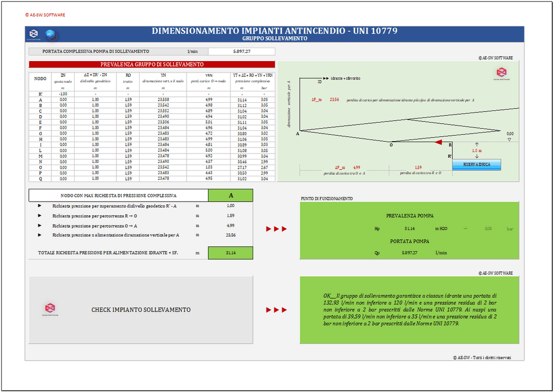Image resolution: width=554 pixels, height=392 pixels.
Task: Click the green cell showing max-pressure node A
Action: click(230, 195)
